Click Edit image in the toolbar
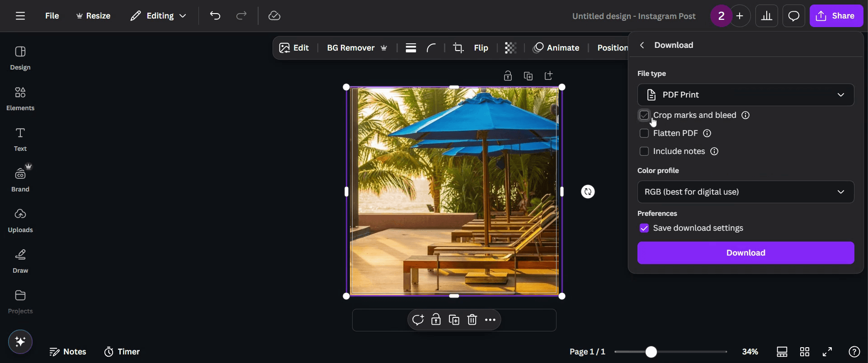 pos(294,48)
